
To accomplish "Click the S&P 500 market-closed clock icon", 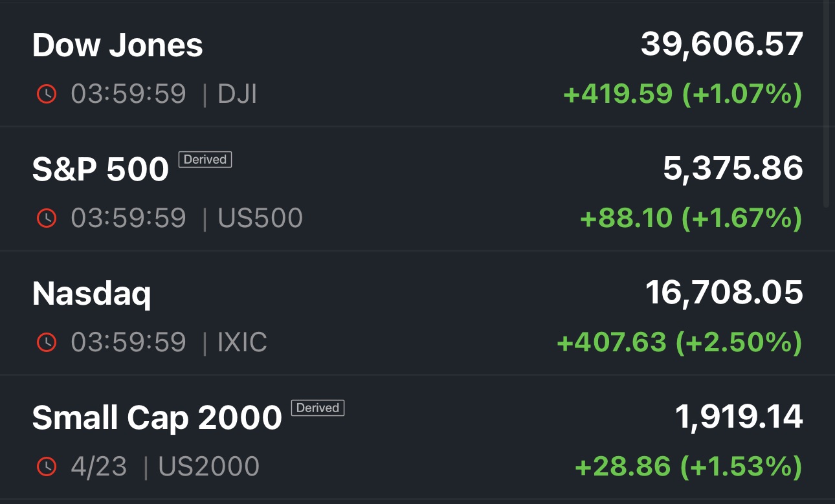I will (47, 218).
